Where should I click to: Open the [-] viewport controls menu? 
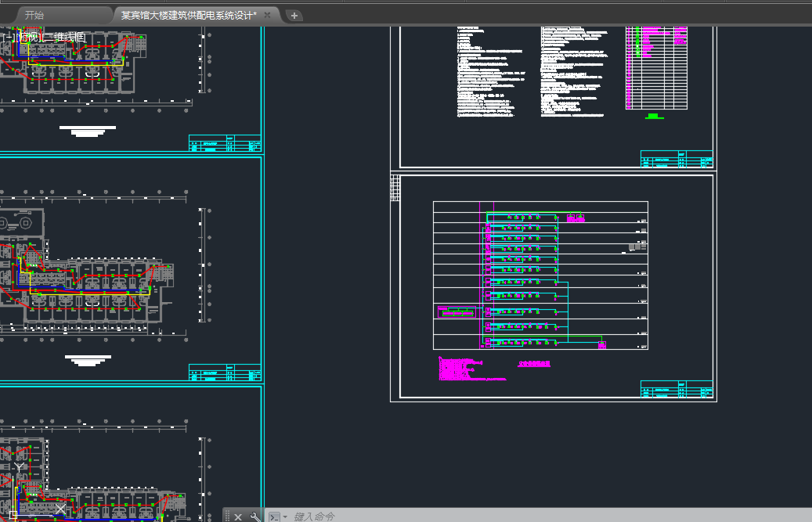tap(9, 37)
